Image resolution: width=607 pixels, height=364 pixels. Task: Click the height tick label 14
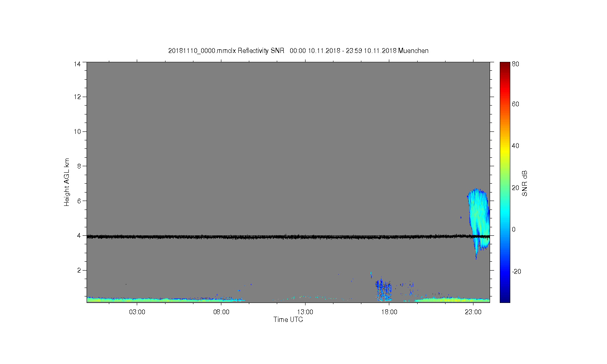[77, 64]
